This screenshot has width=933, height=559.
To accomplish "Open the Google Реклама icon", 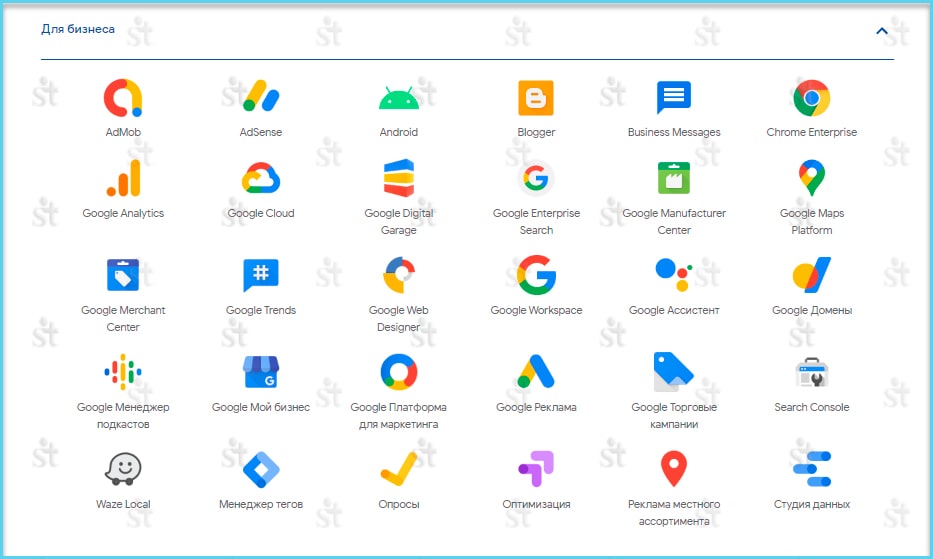I will coord(536,371).
